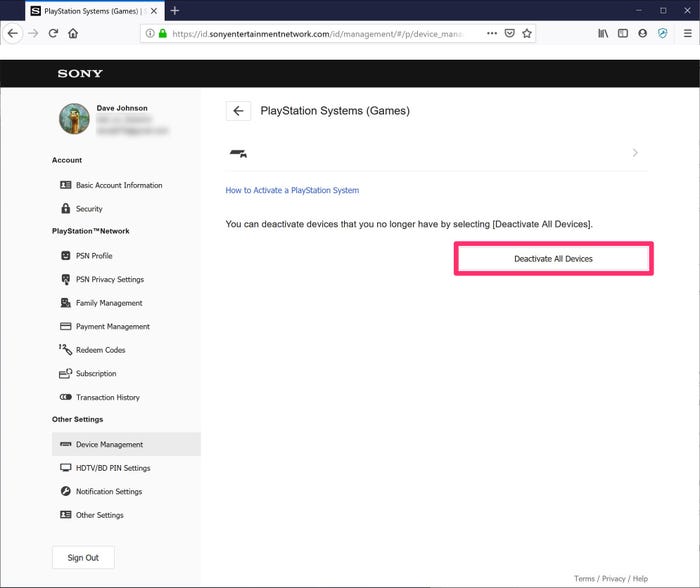Screen dimensions: 700x588
Task: Open Family Management
Action: pos(101,303)
